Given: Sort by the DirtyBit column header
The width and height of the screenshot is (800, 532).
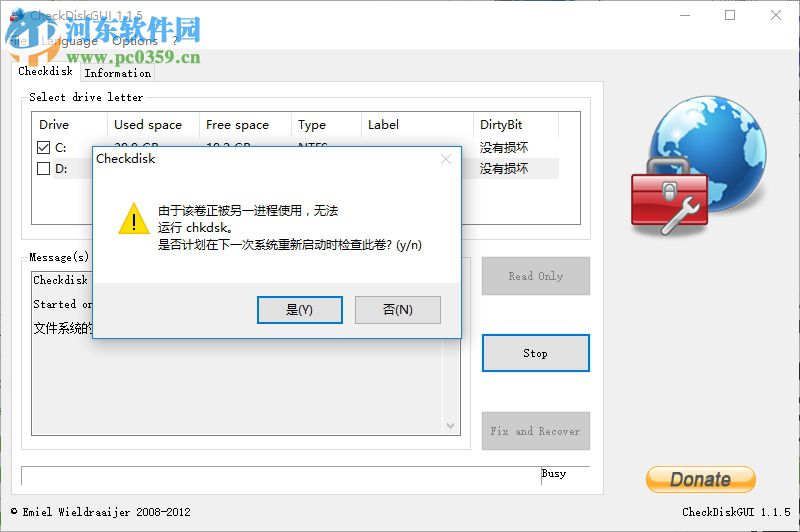Looking at the screenshot, I should pos(516,124).
